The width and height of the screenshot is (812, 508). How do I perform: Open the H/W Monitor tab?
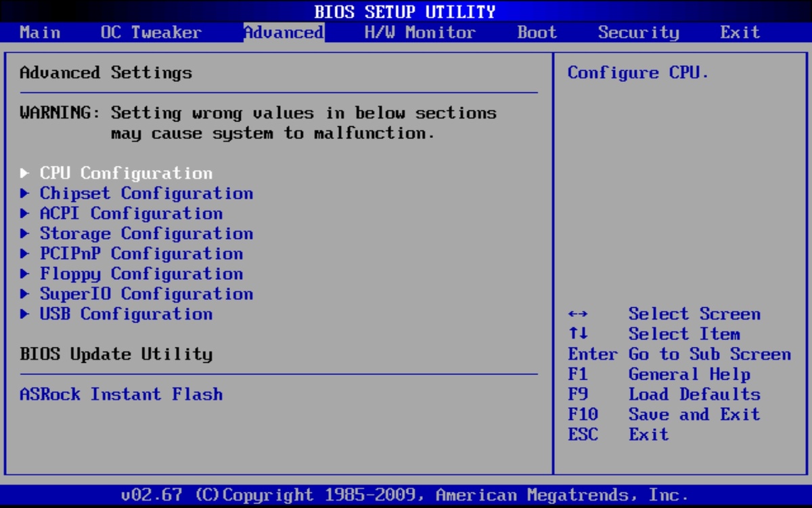click(x=420, y=33)
